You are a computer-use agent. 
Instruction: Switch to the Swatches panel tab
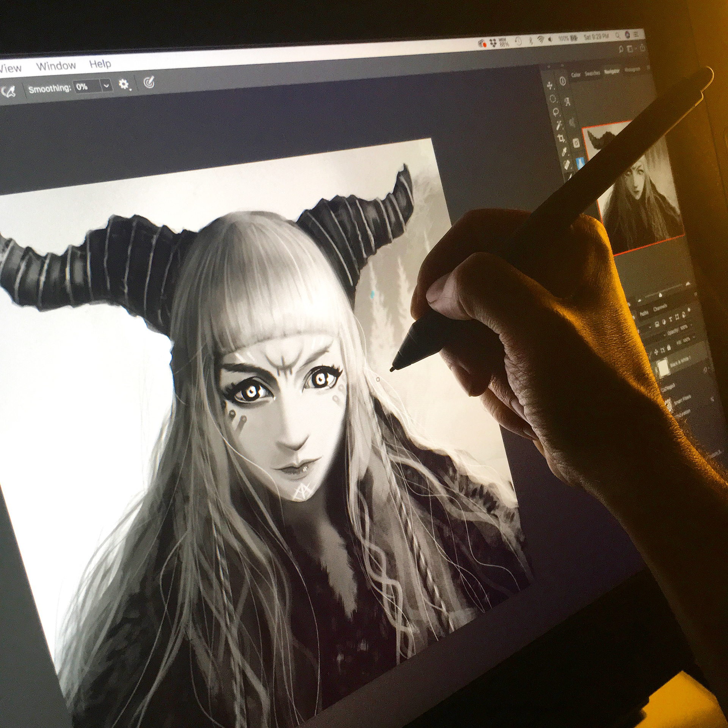pos(593,74)
